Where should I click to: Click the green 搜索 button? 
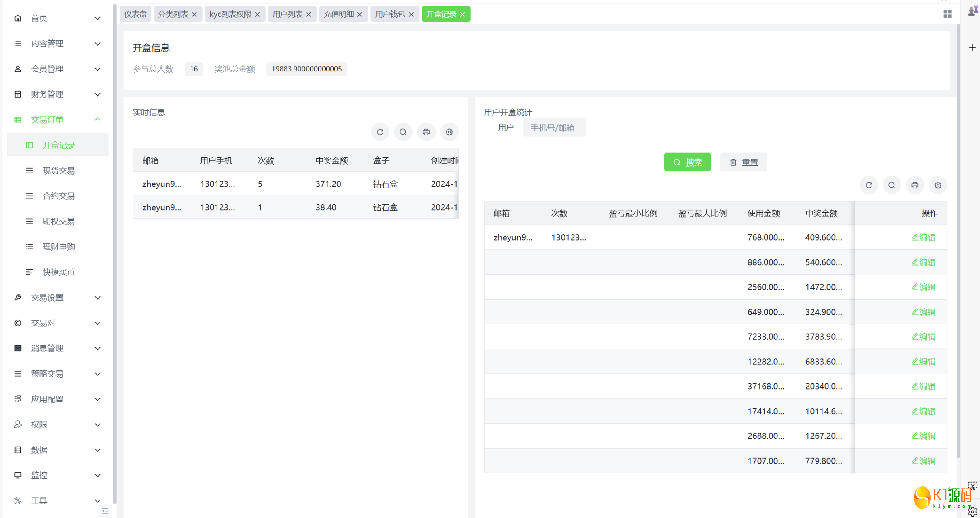687,162
